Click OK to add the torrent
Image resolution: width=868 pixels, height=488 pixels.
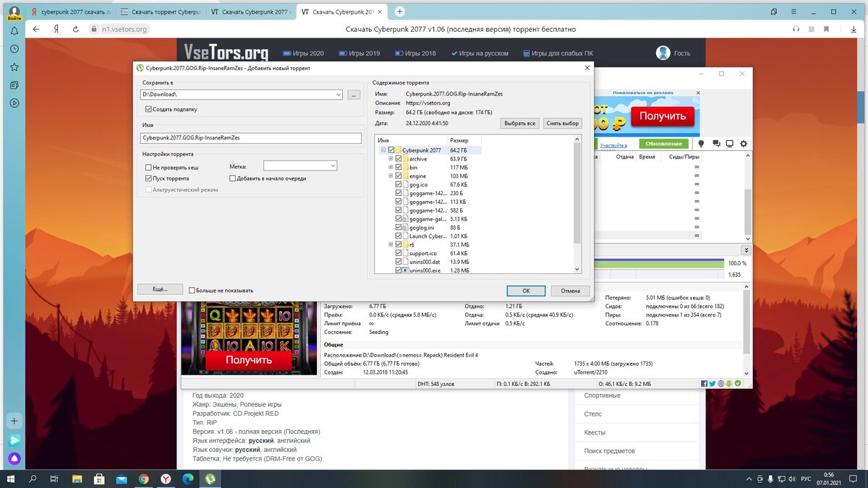click(526, 291)
